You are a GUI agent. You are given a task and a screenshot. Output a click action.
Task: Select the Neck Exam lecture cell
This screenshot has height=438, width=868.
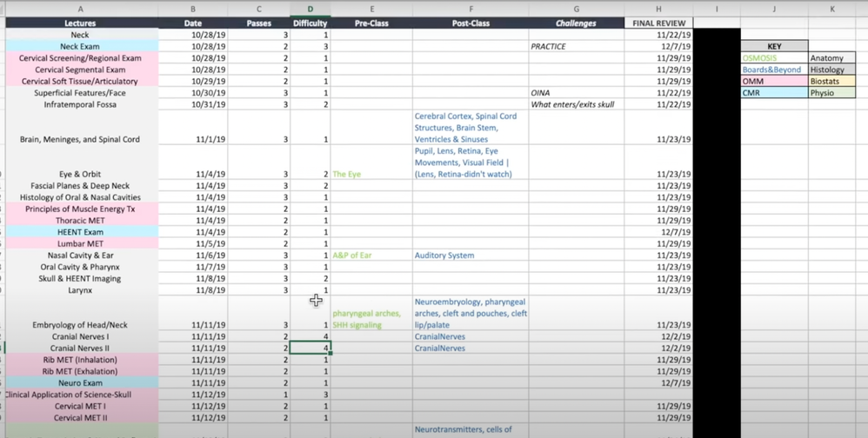coord(81,46)
